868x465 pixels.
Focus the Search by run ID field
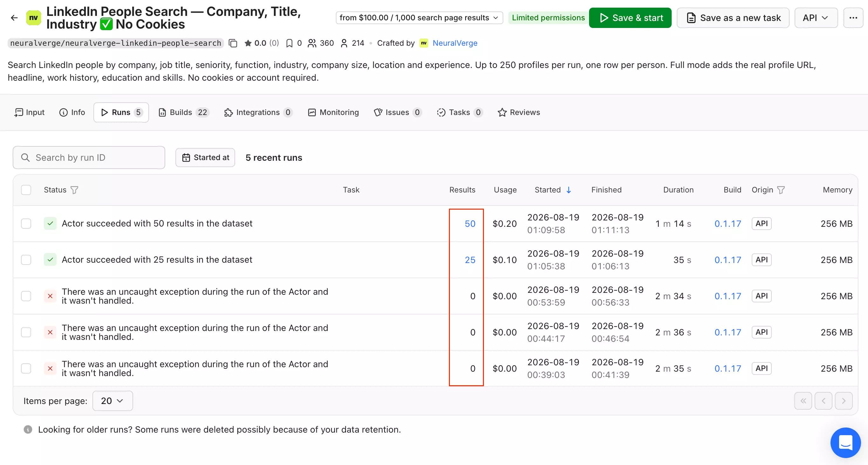click(89, 157)
